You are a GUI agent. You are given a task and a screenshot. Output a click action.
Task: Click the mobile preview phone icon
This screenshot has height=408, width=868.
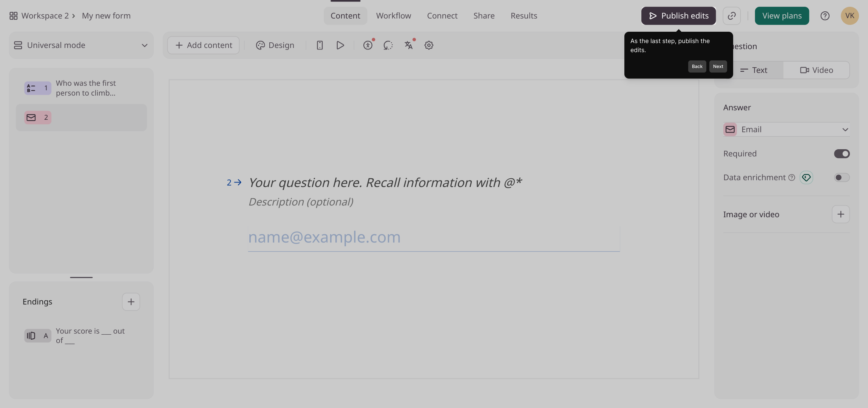pyautogui.click(x=320, y=45)
